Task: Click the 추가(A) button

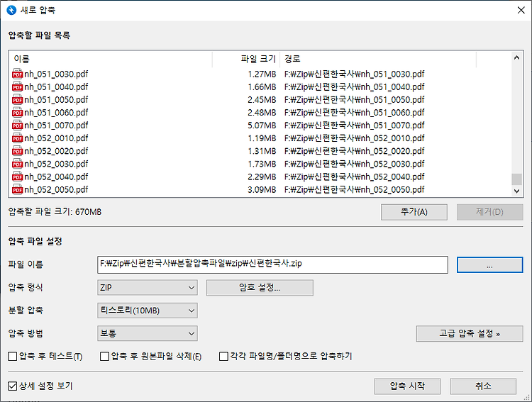Action: point(414,212)
